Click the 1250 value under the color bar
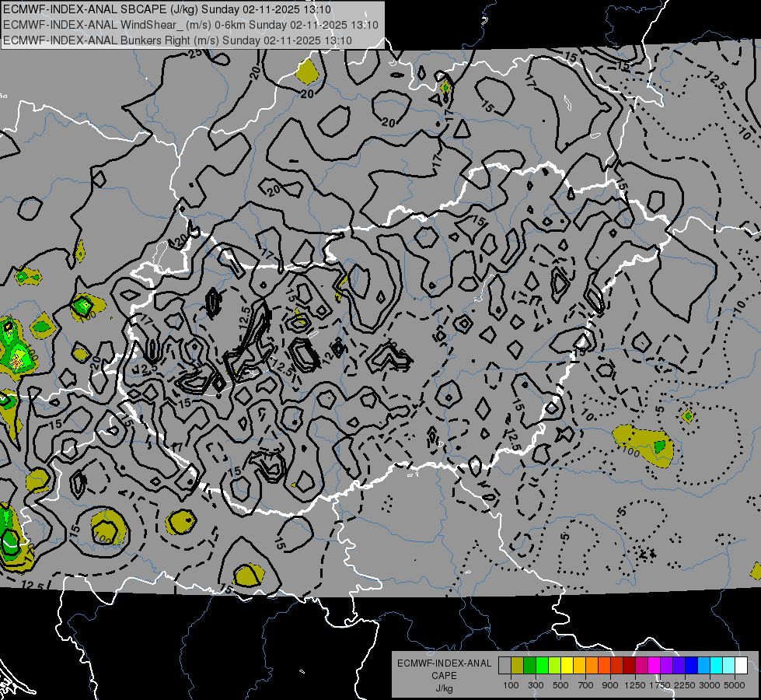Viewport: 761px width, 700px height. [635, 685]
